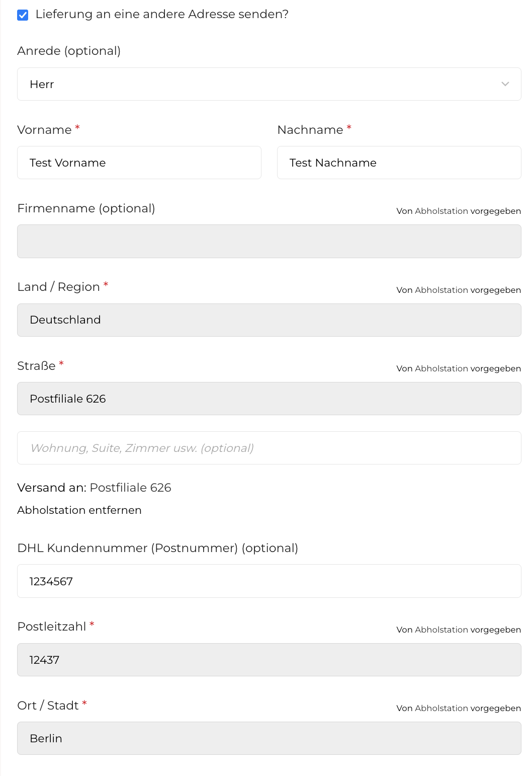Click the Land / Region field showing 'Deutschland'

(269, 320)
